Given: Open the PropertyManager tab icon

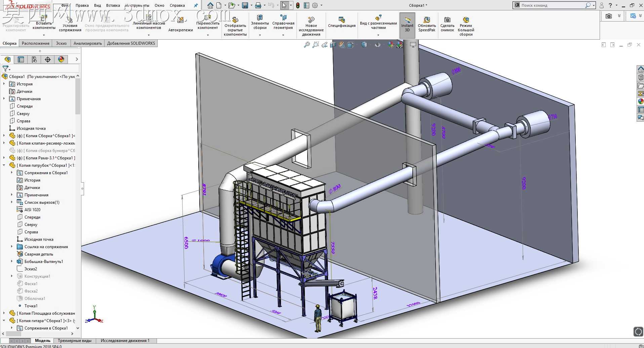Looking at the screenshot, I should 21,60.
